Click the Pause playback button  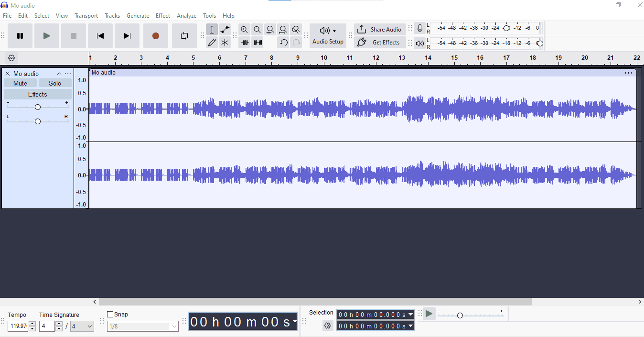click(20, 36)
